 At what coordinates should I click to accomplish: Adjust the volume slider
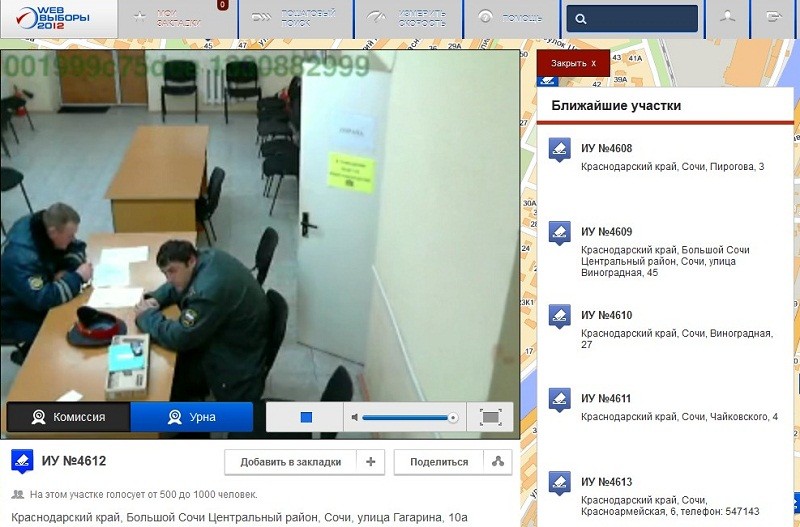tap(408, 417)
